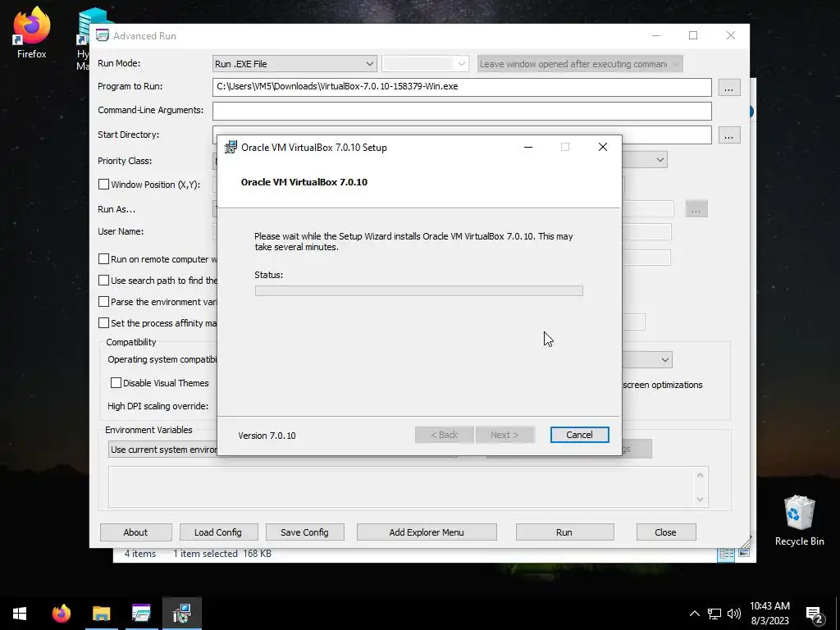Open the Firefox desktop shortcut
The width and height of the screenshot is (840, 630).
32,33
